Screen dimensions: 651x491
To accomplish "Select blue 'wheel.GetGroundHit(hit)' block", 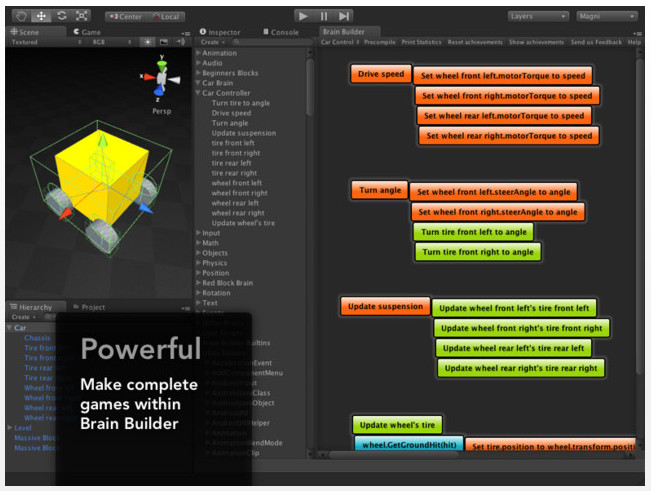I will (409, 444).
